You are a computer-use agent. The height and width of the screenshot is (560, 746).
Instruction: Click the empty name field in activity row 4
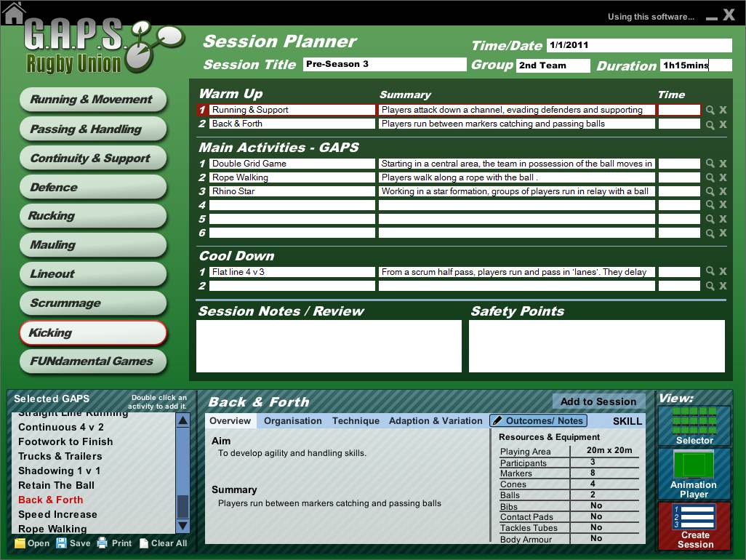click(x=292, y=205)
